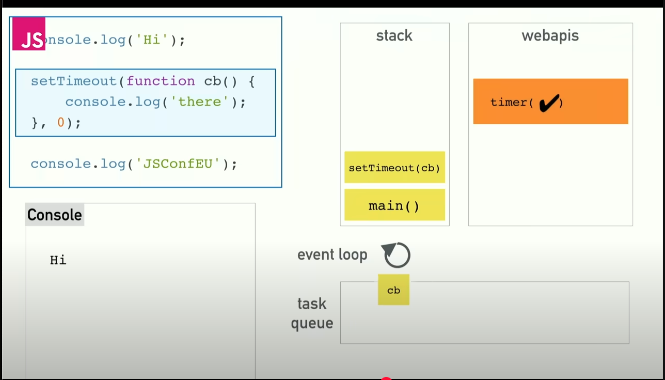The image size is (665, 380).
Task: Click the event loop circular arrow icon
Action: pyautogui.click(x=396, y=255)
